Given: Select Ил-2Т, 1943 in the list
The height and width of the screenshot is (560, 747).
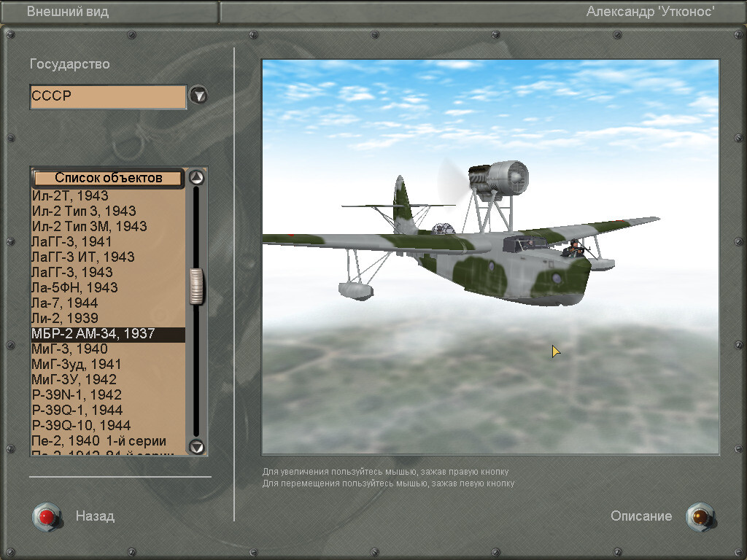Looking at the screenshot, I should (x=108, y=195).
